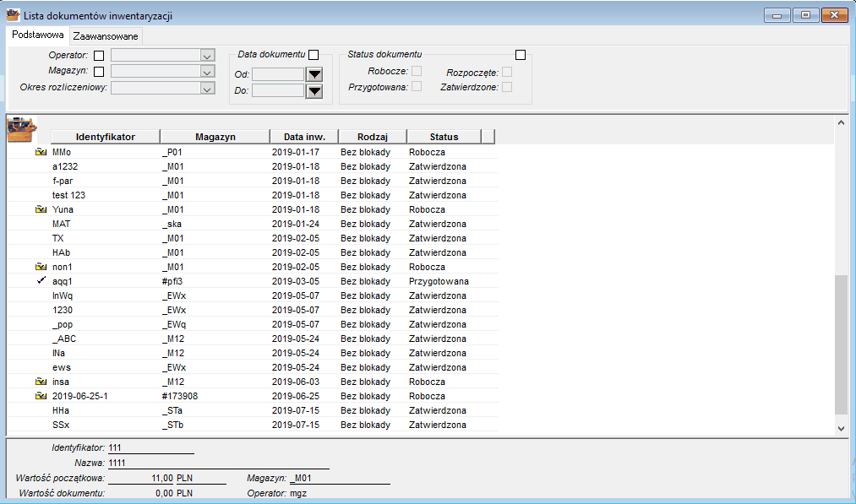Expand the Okres rozliczeniowy dropdown
This screenshot has width=856, height=504.
(x=207, y=89)
